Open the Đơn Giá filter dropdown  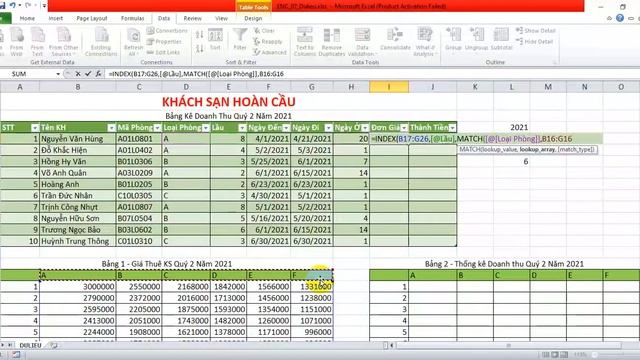click(x=404, y=128)
